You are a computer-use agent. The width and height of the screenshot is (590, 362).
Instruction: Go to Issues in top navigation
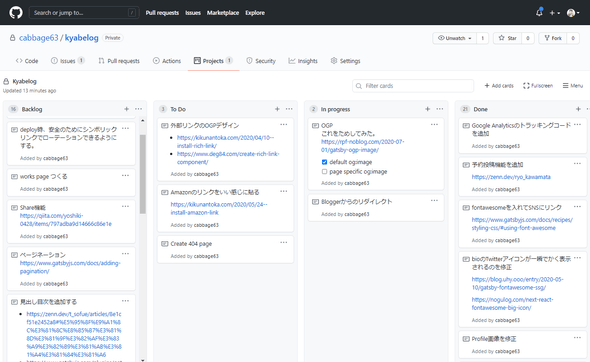(193, 13)
